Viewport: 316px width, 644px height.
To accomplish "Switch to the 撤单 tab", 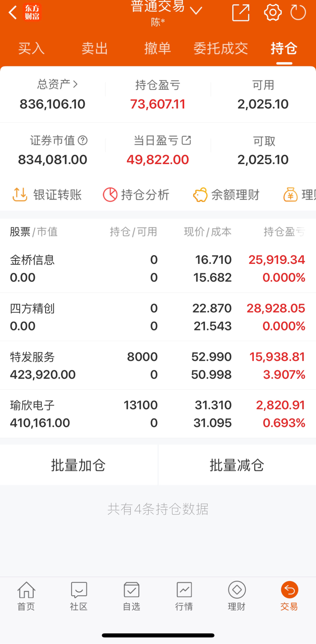I will (158, 48).
